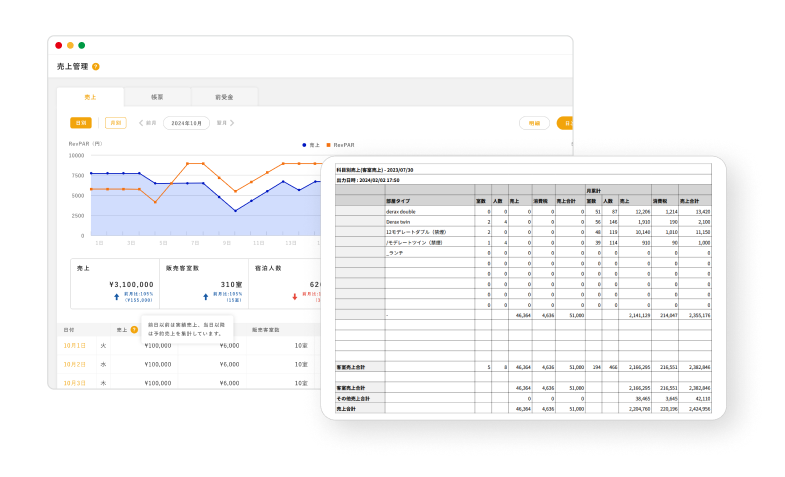Screen dimensions: 785x477
Task: Open the 前受金 tab
Action: tap(224, 97)
